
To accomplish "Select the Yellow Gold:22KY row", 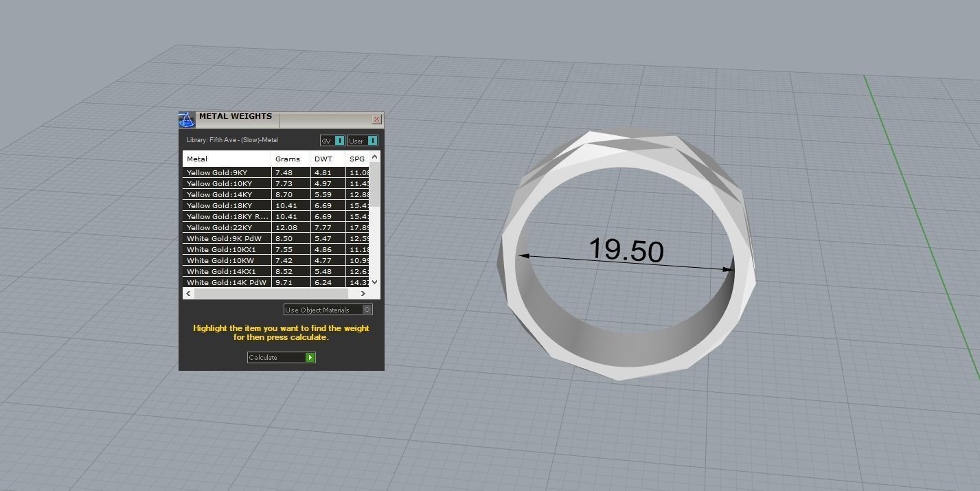I will pos(276,227).
